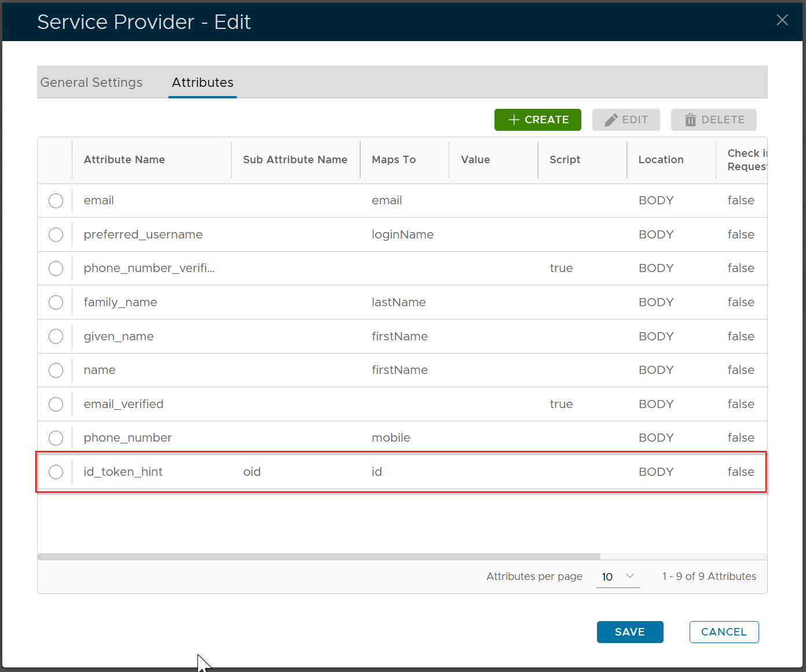Select the email_verified row radio button

click(56, 404)
